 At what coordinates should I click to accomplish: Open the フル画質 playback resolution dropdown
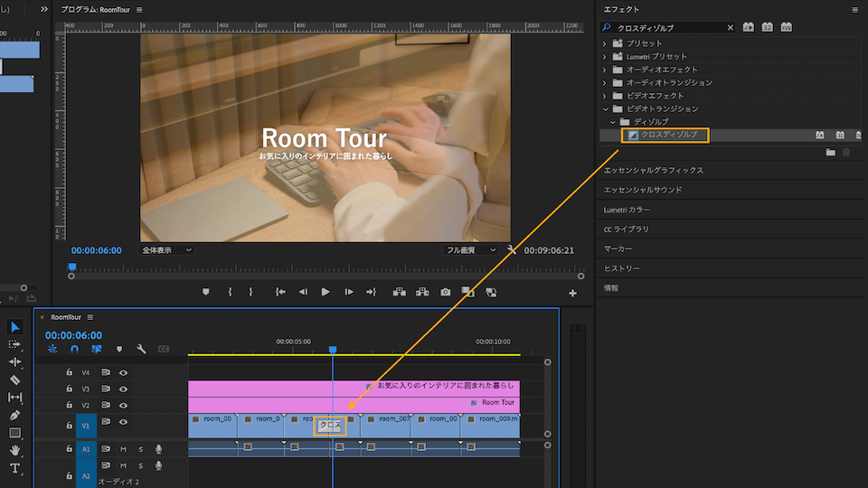tap(471, 249)
